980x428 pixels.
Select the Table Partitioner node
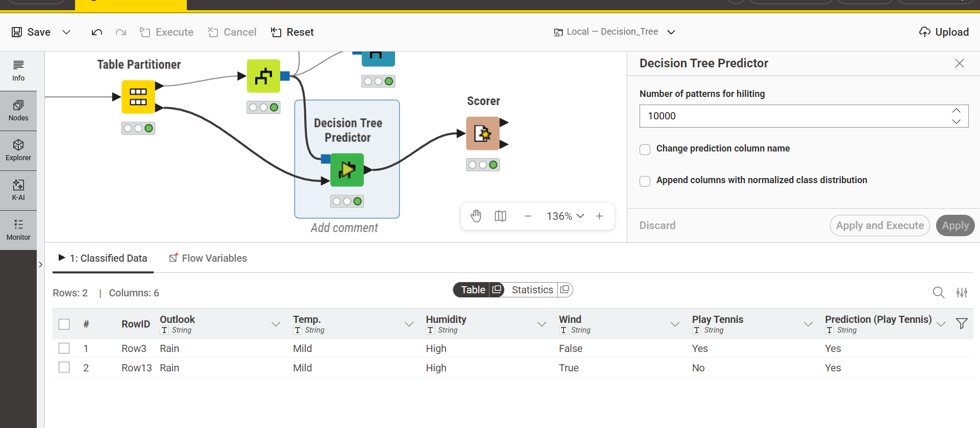point(138,96)
